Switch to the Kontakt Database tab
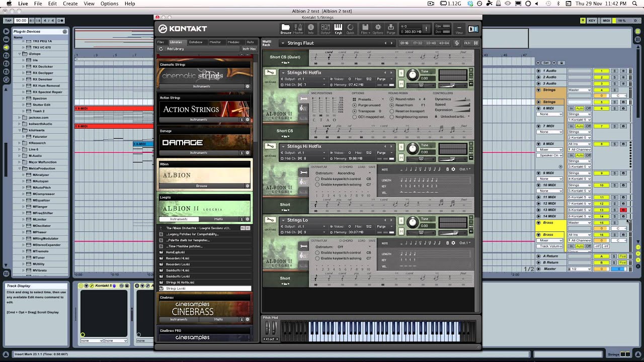 (x=196, y=42)
